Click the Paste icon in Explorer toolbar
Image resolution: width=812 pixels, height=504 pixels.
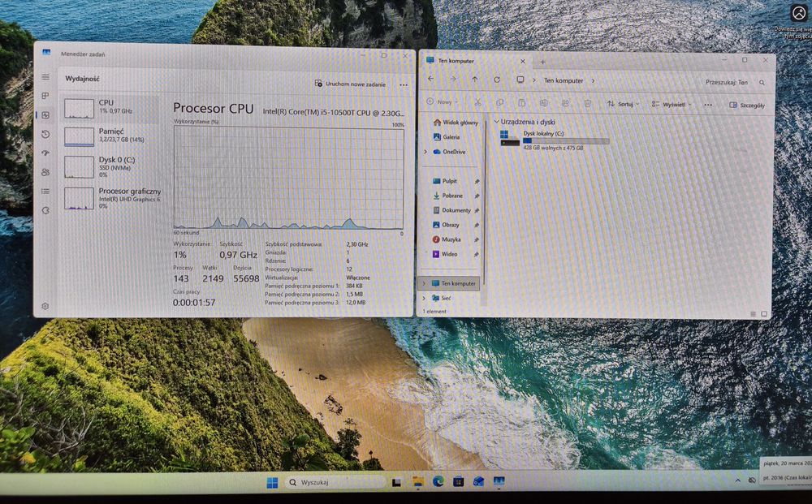click(522, 103)
